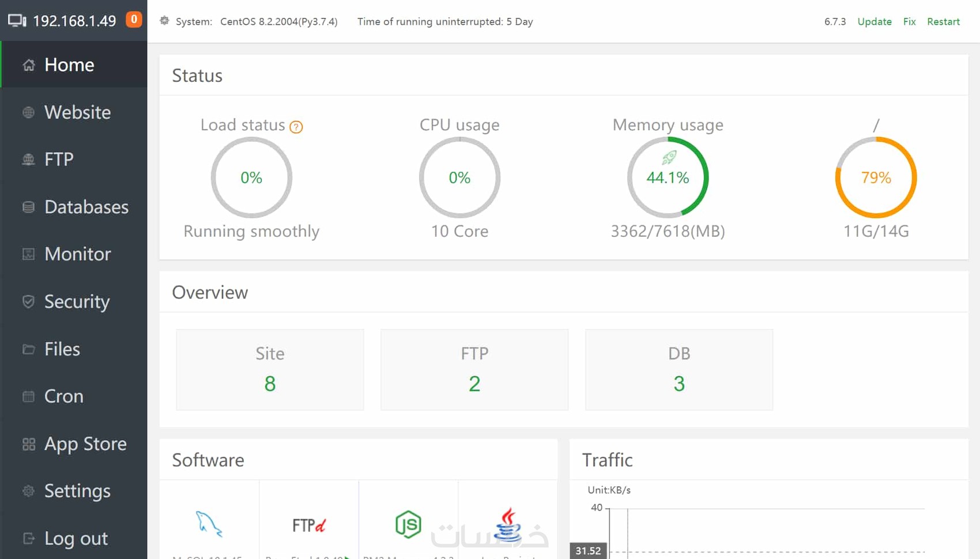Click the gear icon next to System
The image size is (980, 559).
coord(164,21)
